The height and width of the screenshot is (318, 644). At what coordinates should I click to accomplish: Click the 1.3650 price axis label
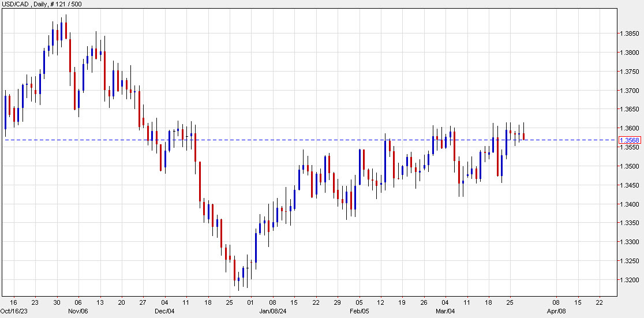(629, 109)
